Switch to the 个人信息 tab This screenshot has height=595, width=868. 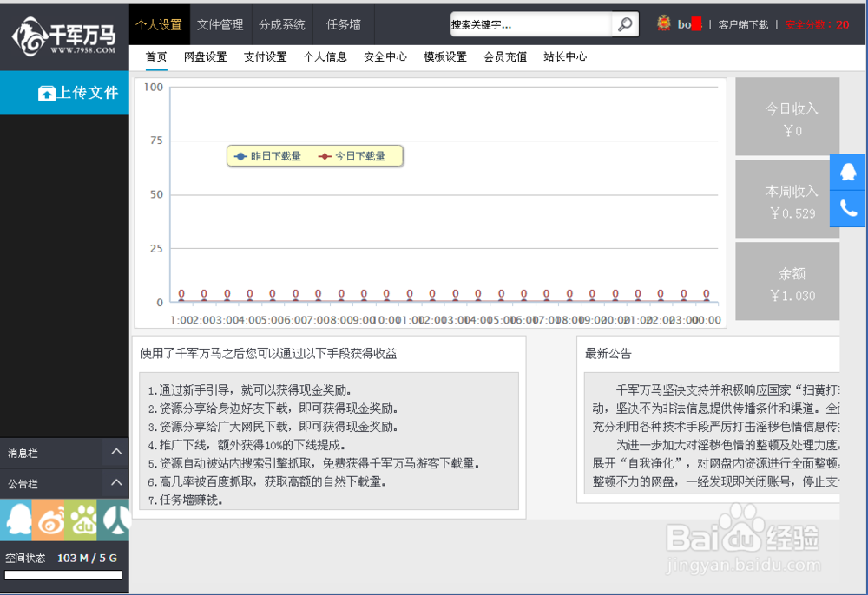tap(325, 57)
